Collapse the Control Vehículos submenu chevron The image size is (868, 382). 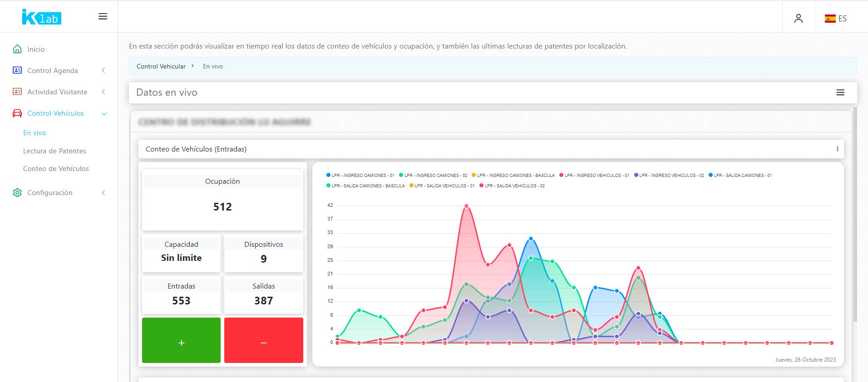(104, 114)
